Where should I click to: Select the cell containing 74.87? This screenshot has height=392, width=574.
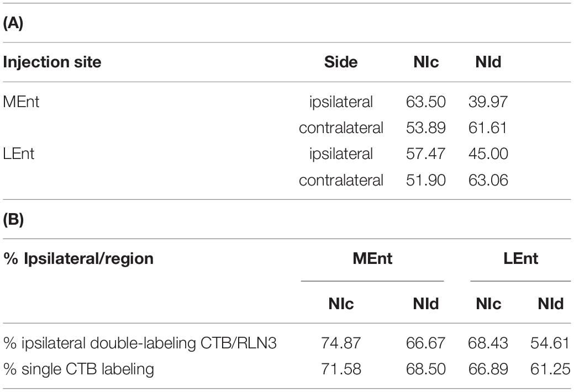click(x=341, y=343)
